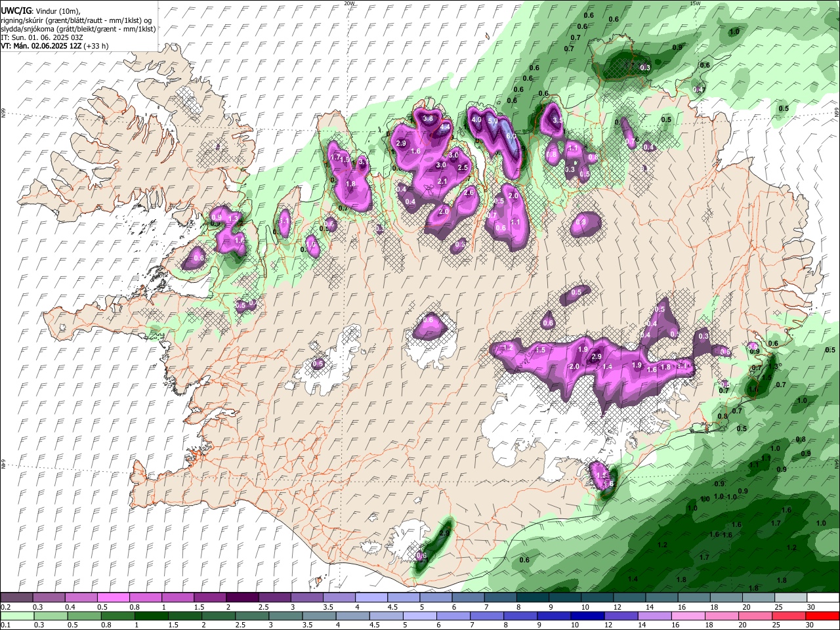
Task: Click the 'IT: Sun. 01. 06. 2025 03Z' line
Action: click(x=42, y=37)
